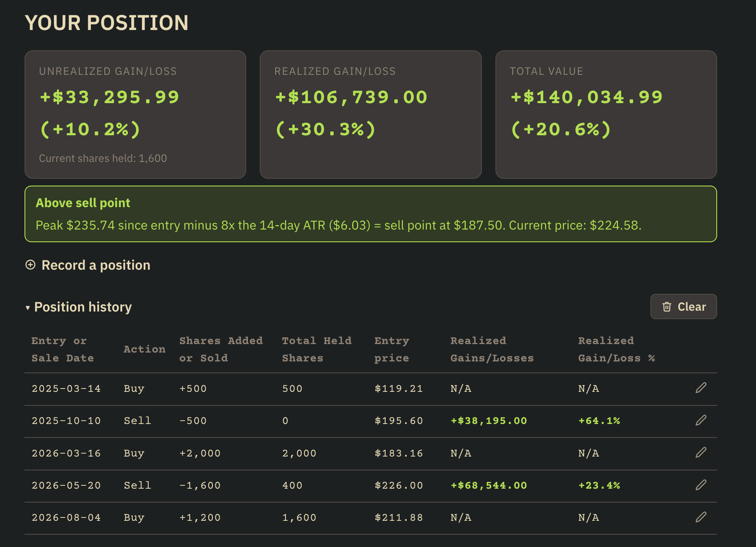Edit the 2026-05-20 Sell entry pencil icon
Viewport: 756px width, 547px height.
[x=701, y=485]
